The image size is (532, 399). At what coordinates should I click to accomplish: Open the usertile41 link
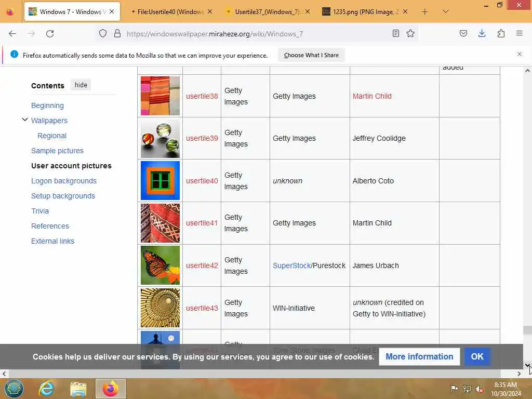click(202, 223)
